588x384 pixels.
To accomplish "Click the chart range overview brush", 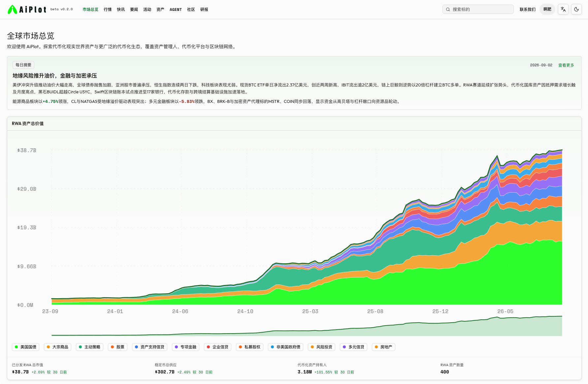I will point(307,326).
